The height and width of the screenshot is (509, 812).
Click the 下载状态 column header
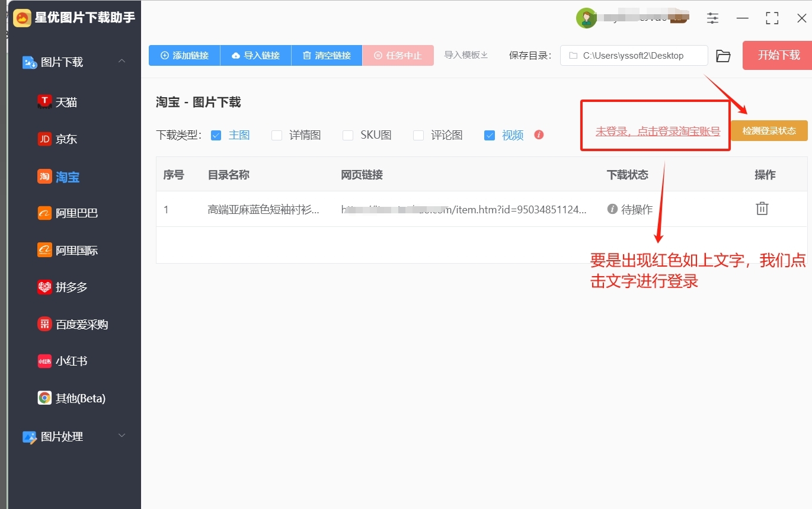(x=628, y=175)
